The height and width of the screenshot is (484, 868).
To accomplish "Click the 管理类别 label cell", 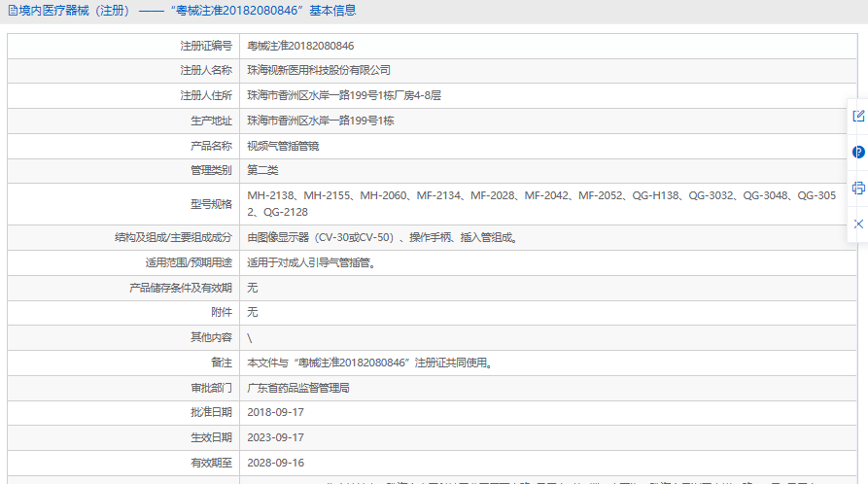I will click(122, 170).
